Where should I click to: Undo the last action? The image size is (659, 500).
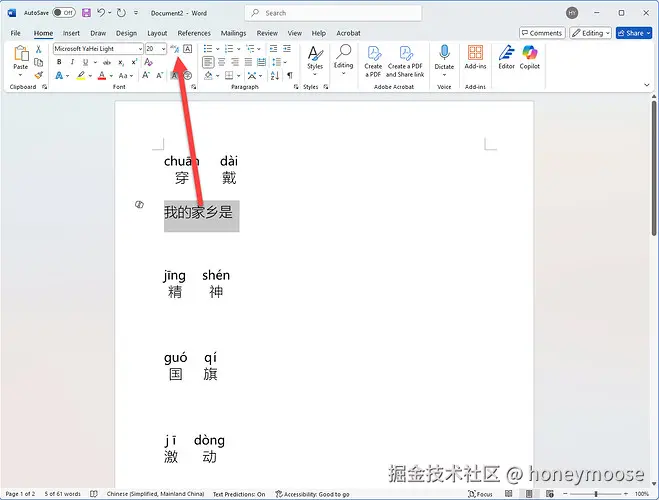click(101, 13)
